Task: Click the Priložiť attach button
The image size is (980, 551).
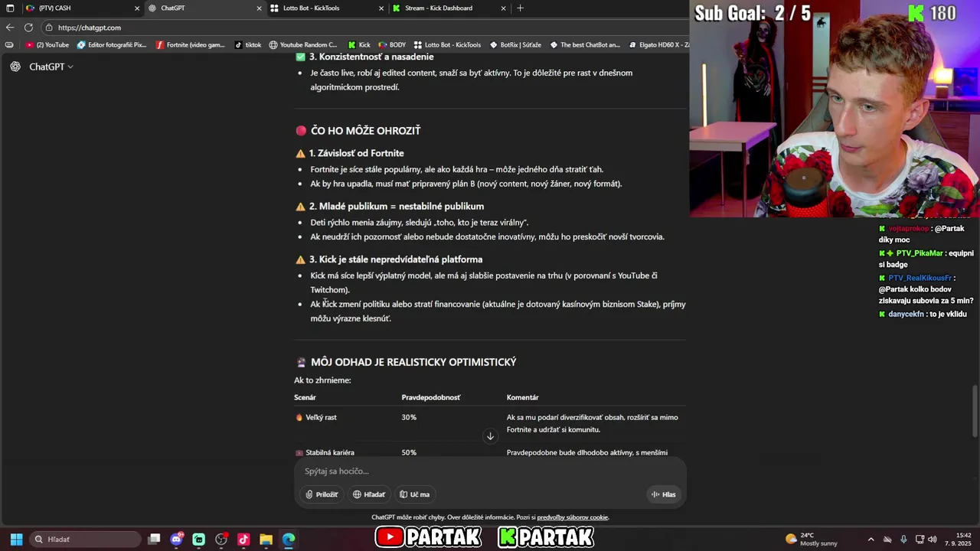Action: [322, 494]
